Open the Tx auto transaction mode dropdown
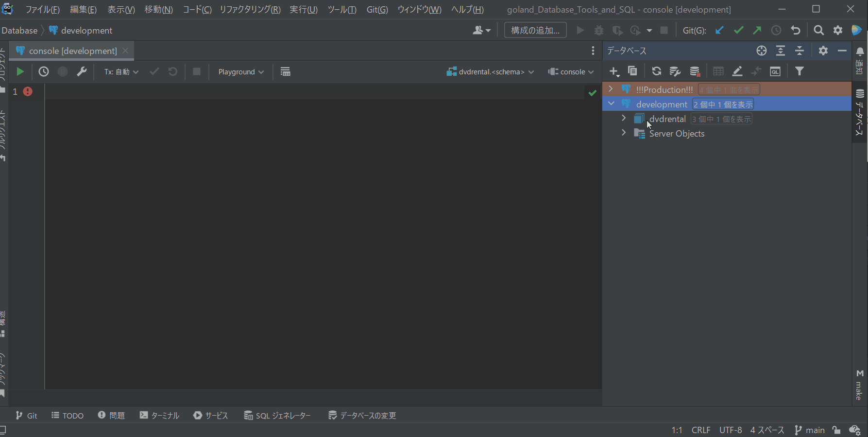The image size is (868, 437). [x=121, y=72]
